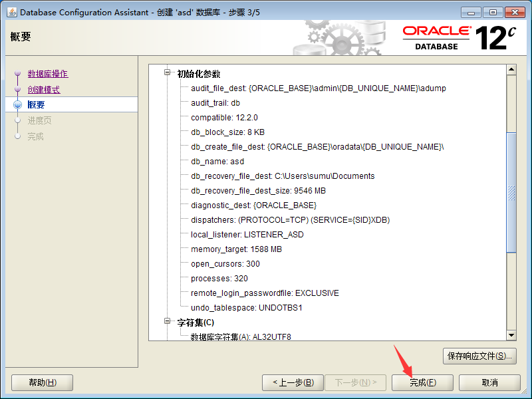Click the 帮助(H) button
The image size is (532, 399).
pyautogui.click(x=43, y=383)
